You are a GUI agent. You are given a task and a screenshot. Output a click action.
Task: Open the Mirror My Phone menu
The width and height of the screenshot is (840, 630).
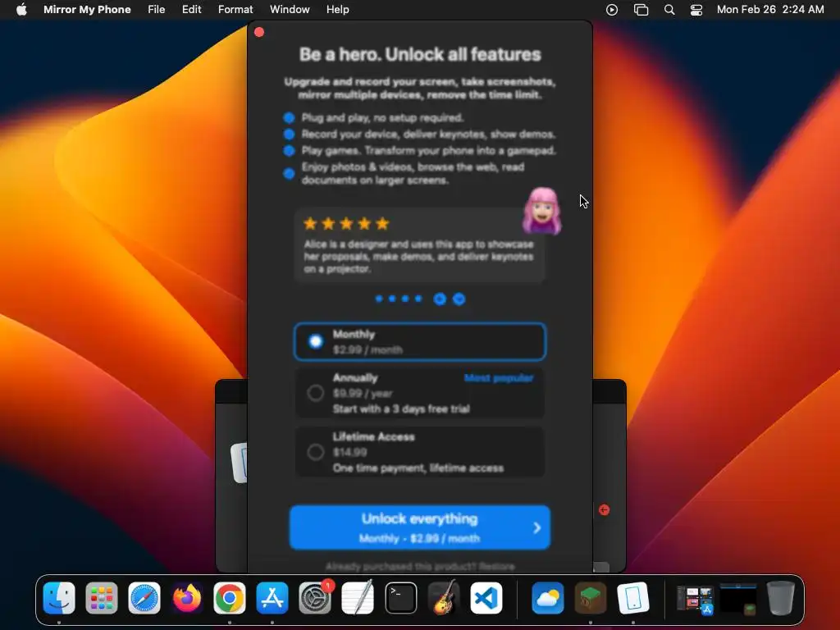point(87,10)
